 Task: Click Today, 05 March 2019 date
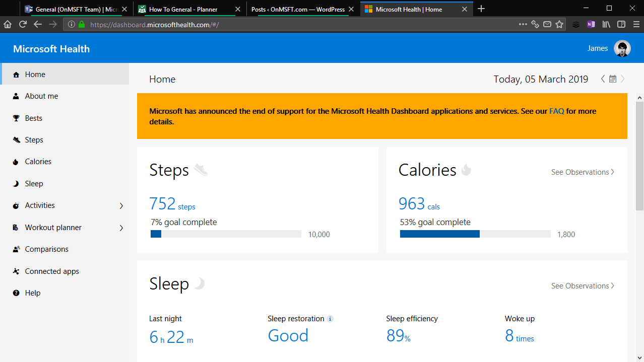(x=541, y=79)
